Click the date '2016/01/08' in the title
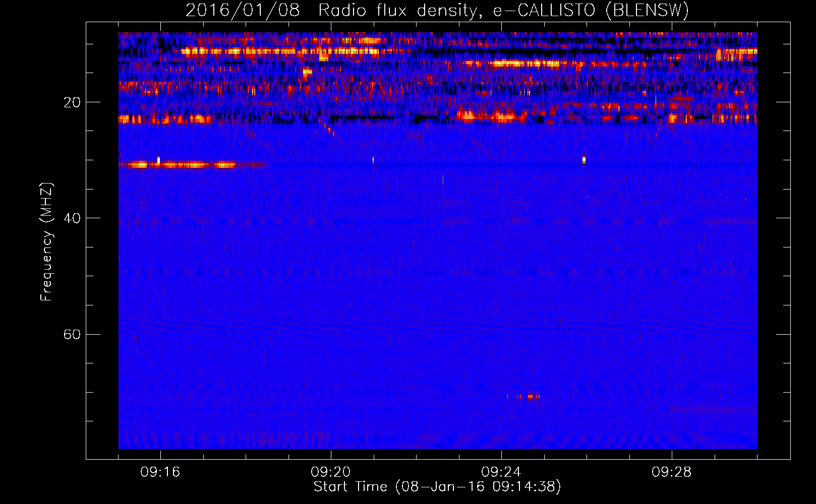Viewport: 816px width, 504px height. click(243, 11)
